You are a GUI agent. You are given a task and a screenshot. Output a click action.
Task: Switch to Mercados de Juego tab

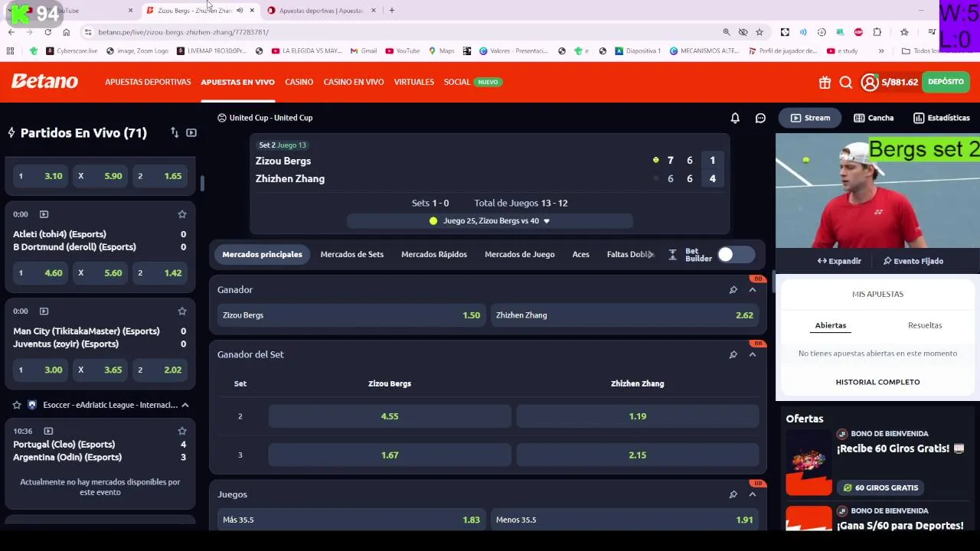coord(519,254)
